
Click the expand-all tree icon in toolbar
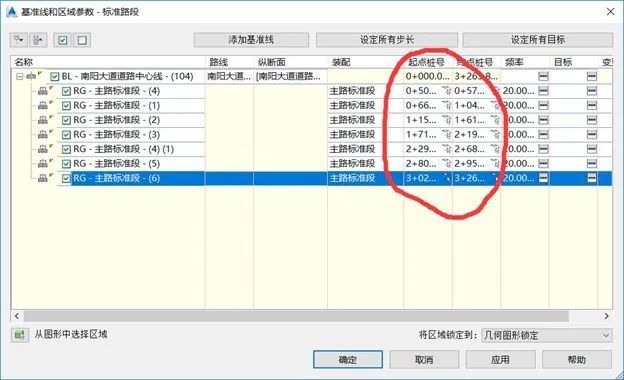tap(19, 40)
